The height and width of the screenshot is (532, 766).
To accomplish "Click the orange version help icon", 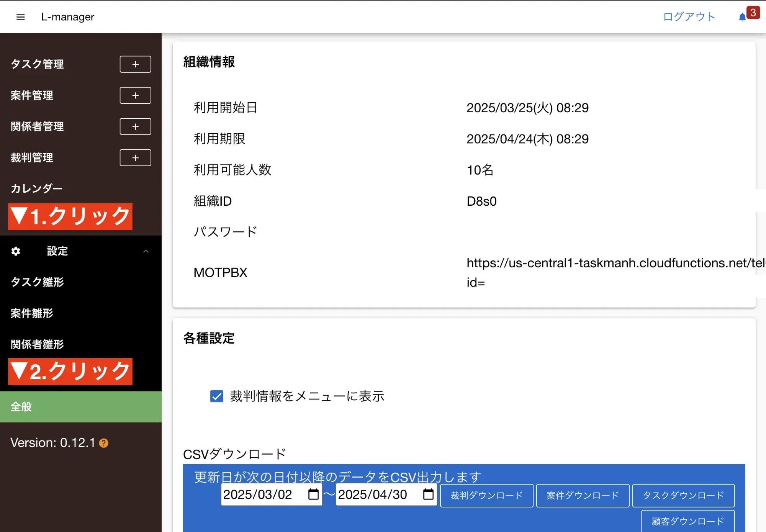I will point(104,443).
